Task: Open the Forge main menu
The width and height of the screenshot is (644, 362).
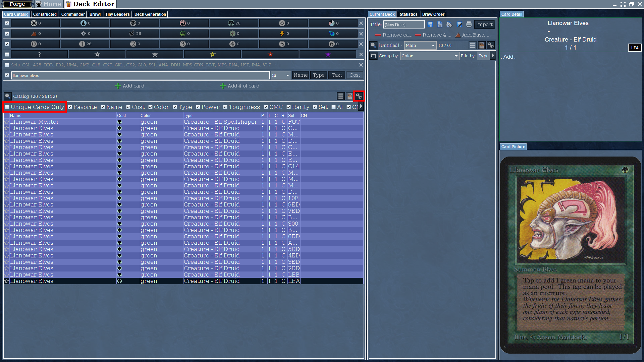Action: (17, 4)
